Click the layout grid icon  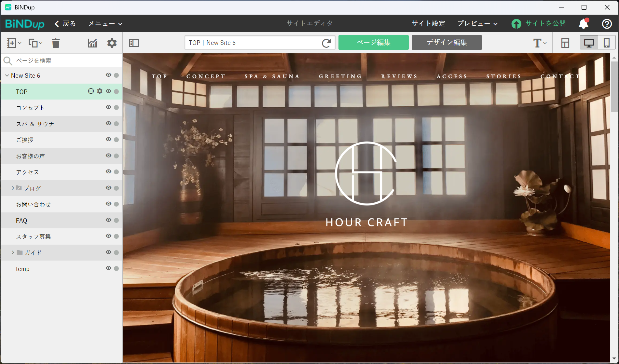pos(565,43)
